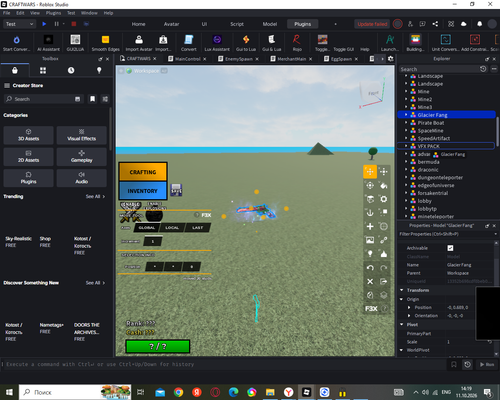Expand the Glacier Fang tree item
Viewport: 500px width, 400px height.
(406, 115)
